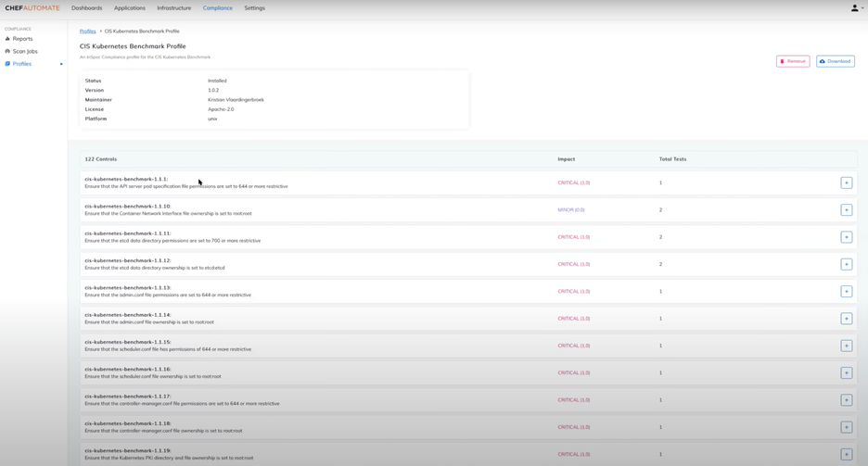Click the maintainer name Kristian Vlaardingerbroek
This screenshot has width=868, height=466.
(x=236, y=100)
